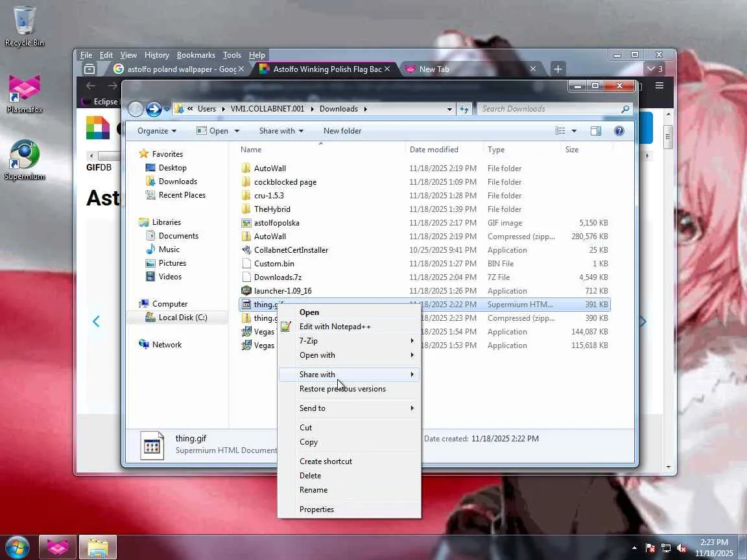Select Local Disk (C:) in the sidebar
Image resolution: width=747 pixels, height=560 pixels.
182,318
